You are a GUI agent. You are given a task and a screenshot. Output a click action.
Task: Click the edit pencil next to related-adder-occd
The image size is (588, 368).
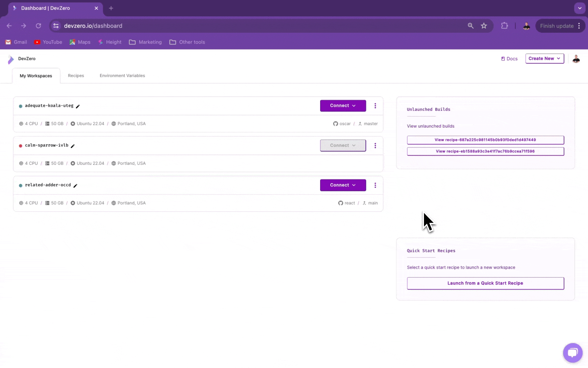(75, 186)
